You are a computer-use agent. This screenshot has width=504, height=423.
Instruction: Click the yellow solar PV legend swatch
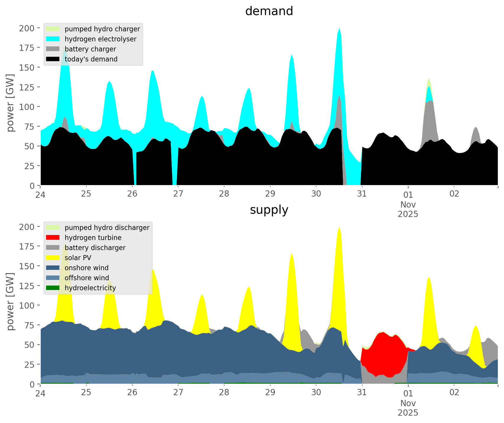[53, 258]
